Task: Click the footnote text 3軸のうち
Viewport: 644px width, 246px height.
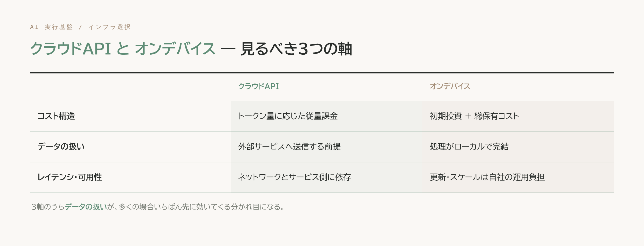Action: 48,207
